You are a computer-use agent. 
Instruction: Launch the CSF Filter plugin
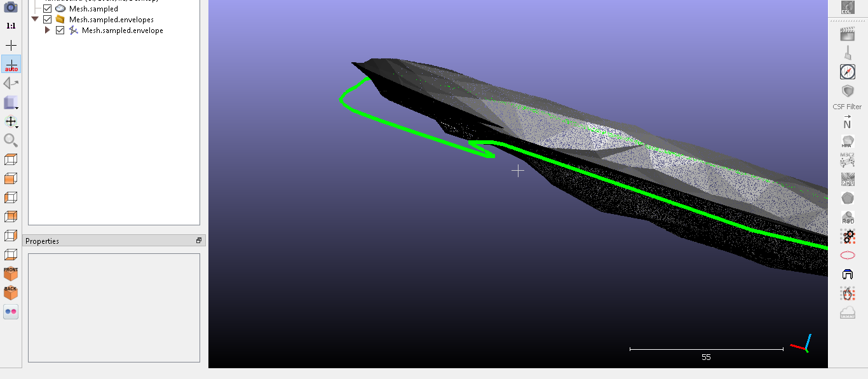[847, 91]
